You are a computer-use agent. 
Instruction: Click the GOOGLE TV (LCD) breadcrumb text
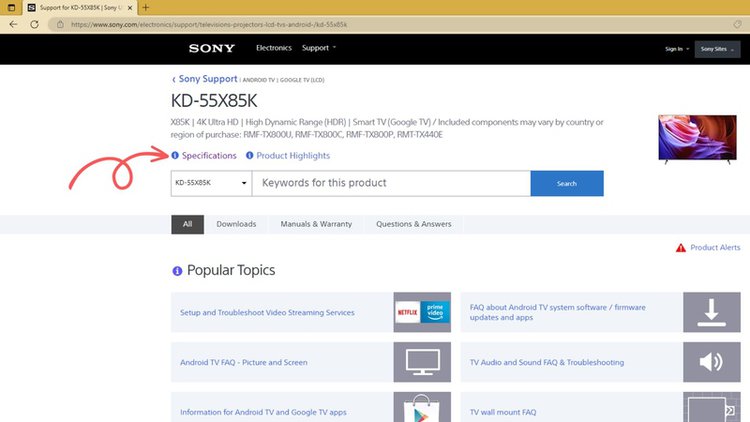[302, 80]
